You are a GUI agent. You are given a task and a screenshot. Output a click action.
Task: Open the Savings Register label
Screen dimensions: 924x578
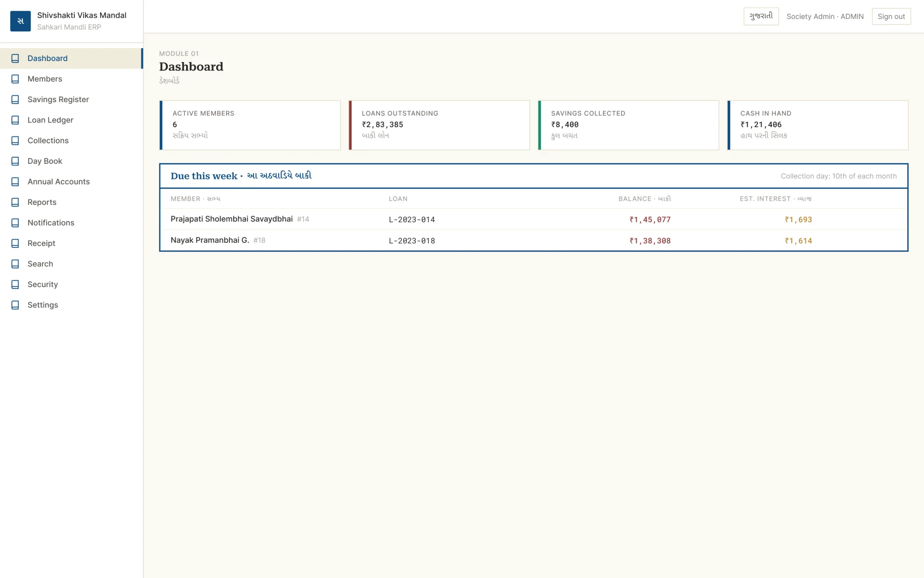(x=58, y=99)
